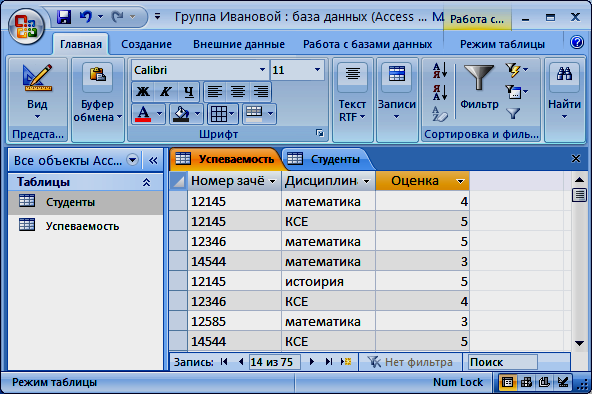
Task: Switch to PivotTable view in status bar
Action: pos(526,382)
